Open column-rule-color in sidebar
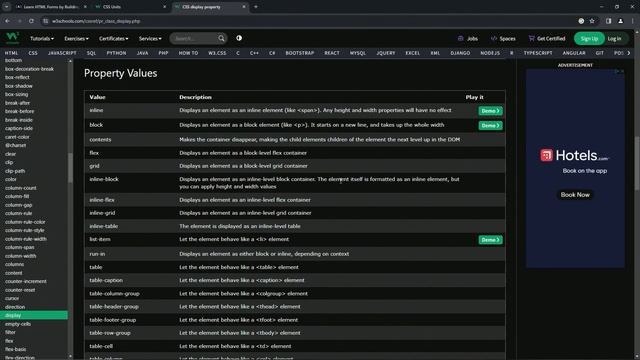 25,222
